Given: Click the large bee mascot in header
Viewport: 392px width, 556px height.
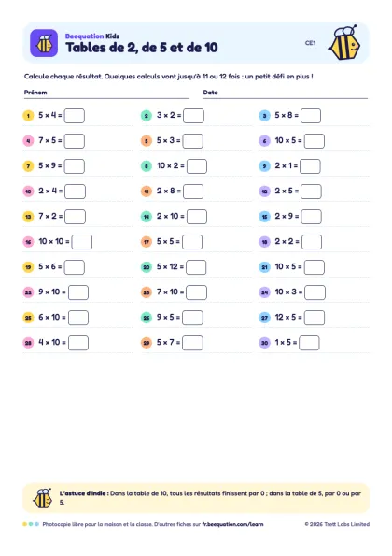Looking at the screenshot, I should 344,43.
